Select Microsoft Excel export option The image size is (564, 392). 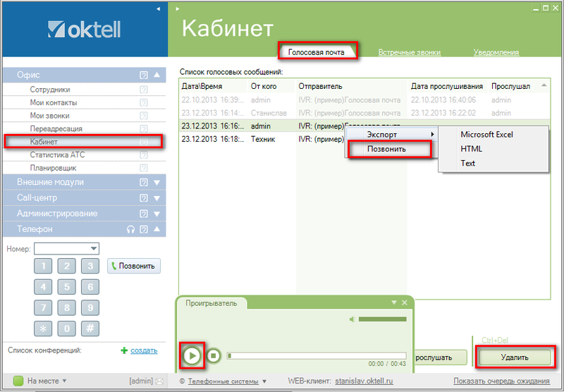pyautogui.click(x=486, y=135)
